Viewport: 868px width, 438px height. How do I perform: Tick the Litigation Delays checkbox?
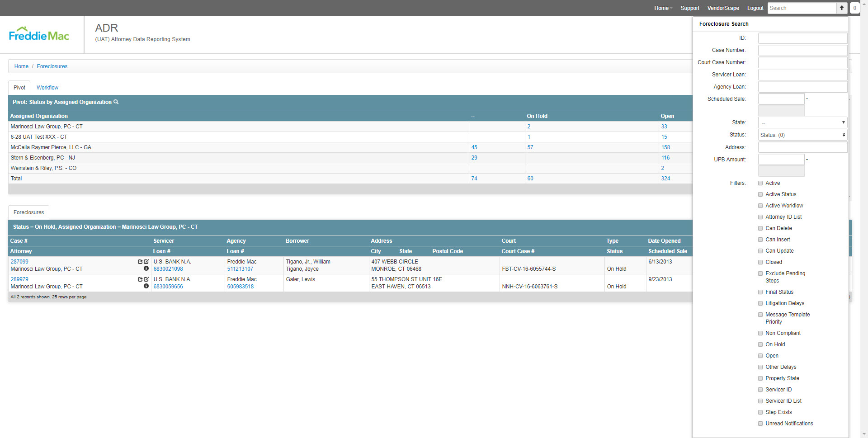[x=760, y=303]
